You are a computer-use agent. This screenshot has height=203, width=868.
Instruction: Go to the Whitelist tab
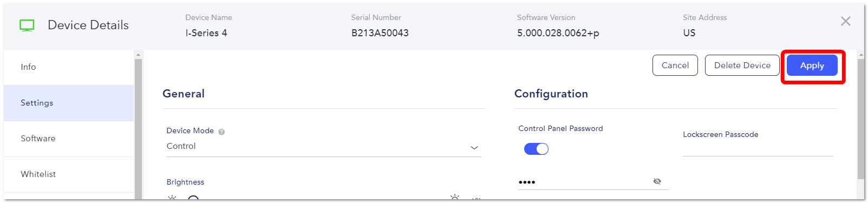[69, 174]
